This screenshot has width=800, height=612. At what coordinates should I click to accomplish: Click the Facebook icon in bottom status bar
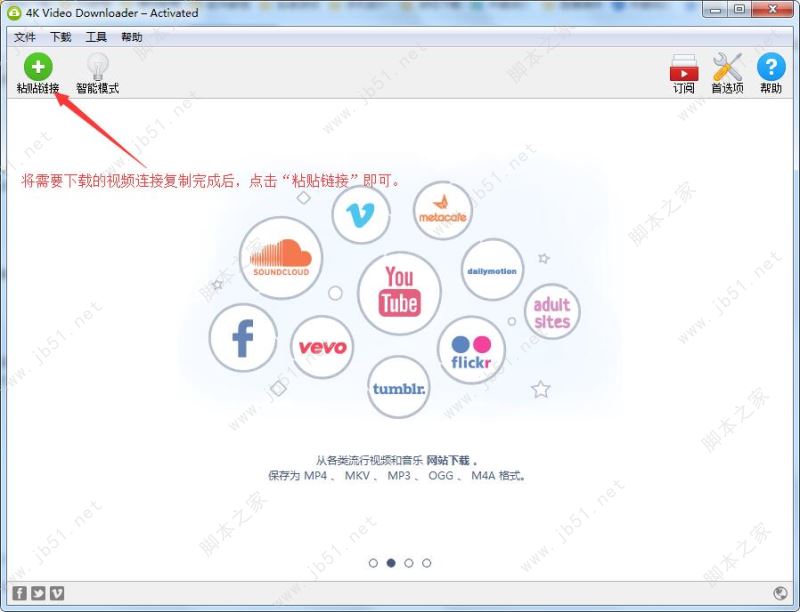tap(19, 593)
